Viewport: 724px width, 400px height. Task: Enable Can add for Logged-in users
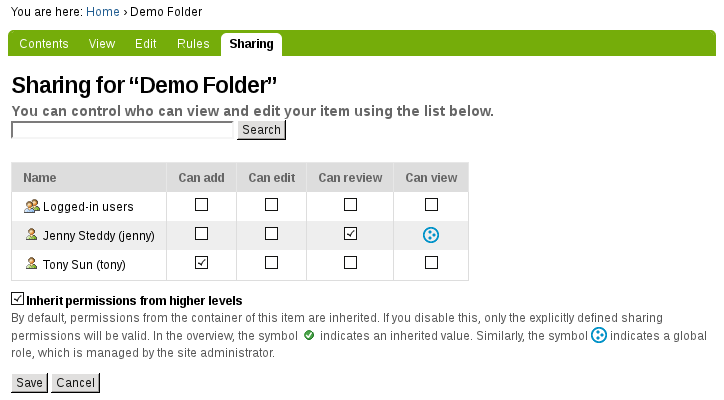[x=201, y=205]
